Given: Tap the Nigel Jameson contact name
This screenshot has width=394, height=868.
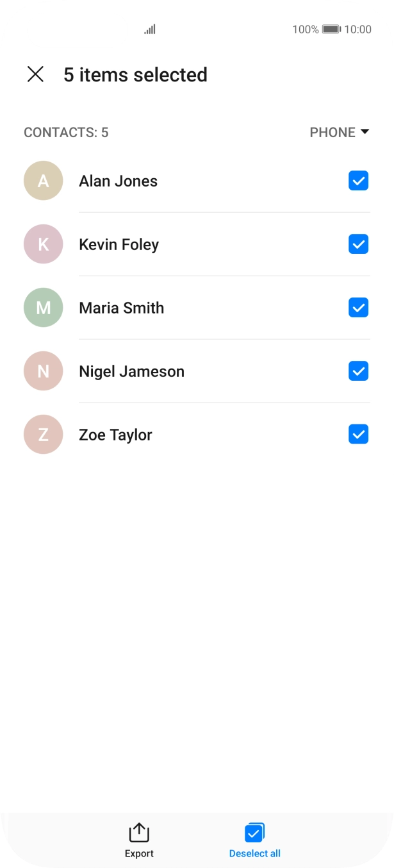Looking at the screenshot, I should (x=131, y=371).
